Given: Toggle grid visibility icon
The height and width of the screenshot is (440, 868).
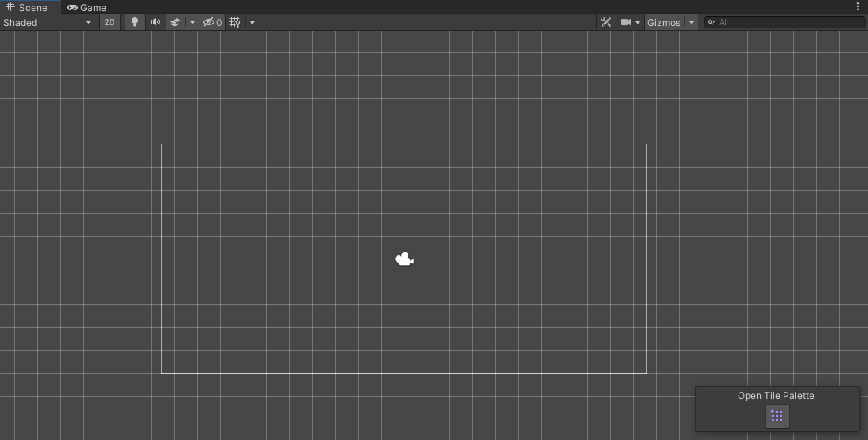Looking at the screenshot, I should click(235, 22).
